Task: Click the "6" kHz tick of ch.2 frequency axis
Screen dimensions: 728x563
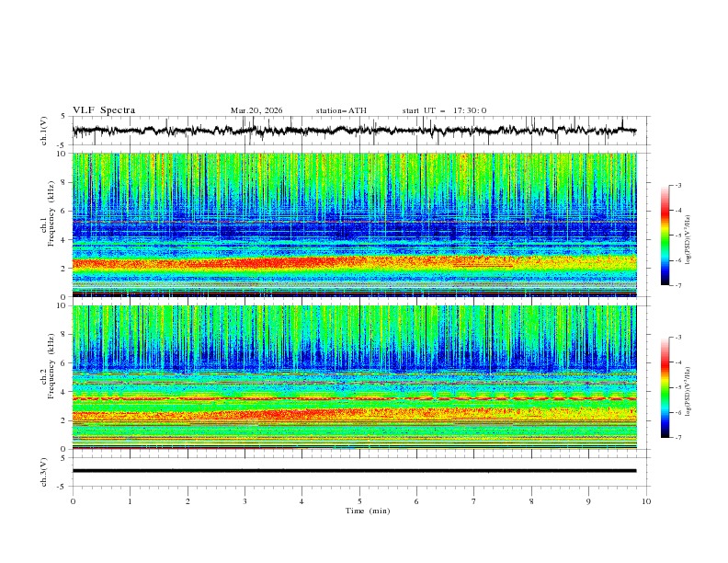Action: point(63,363)
